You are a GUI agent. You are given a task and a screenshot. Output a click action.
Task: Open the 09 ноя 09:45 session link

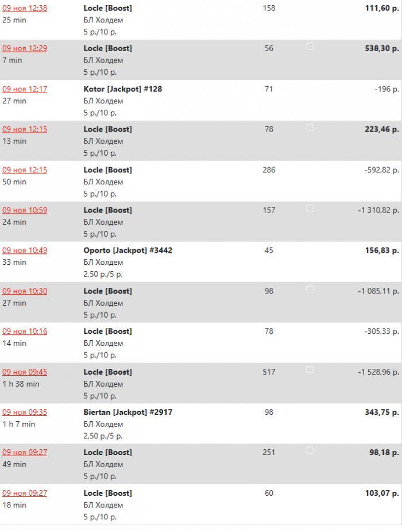(25, 372)
